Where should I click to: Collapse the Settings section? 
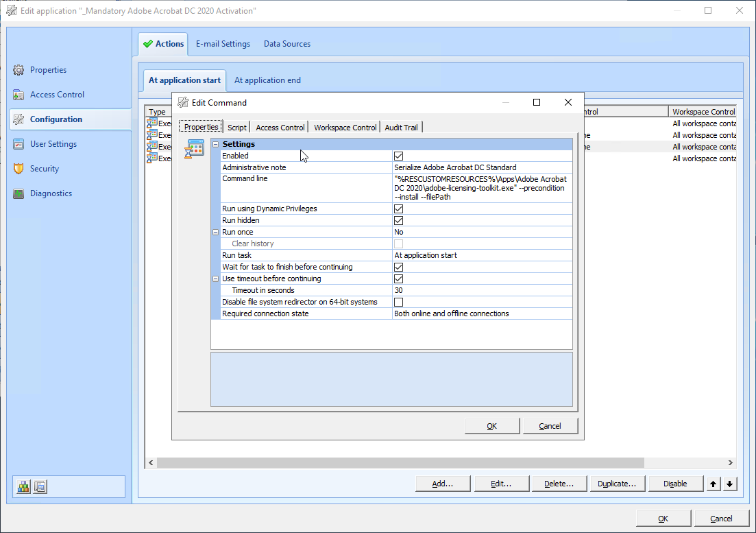216,145
